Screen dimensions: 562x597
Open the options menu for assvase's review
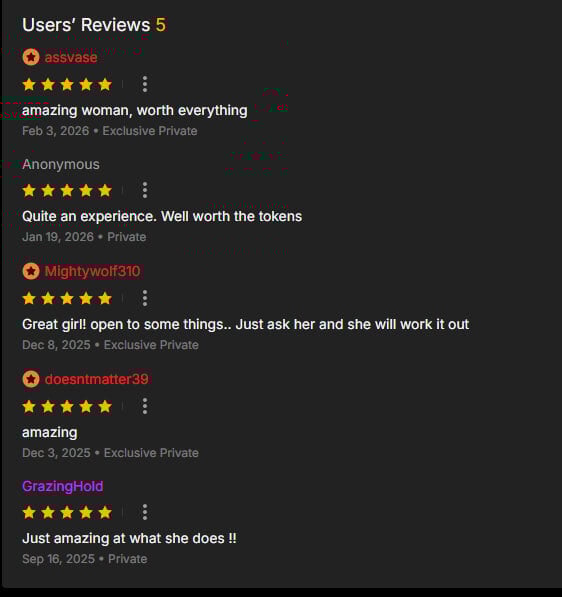point(145,84)
